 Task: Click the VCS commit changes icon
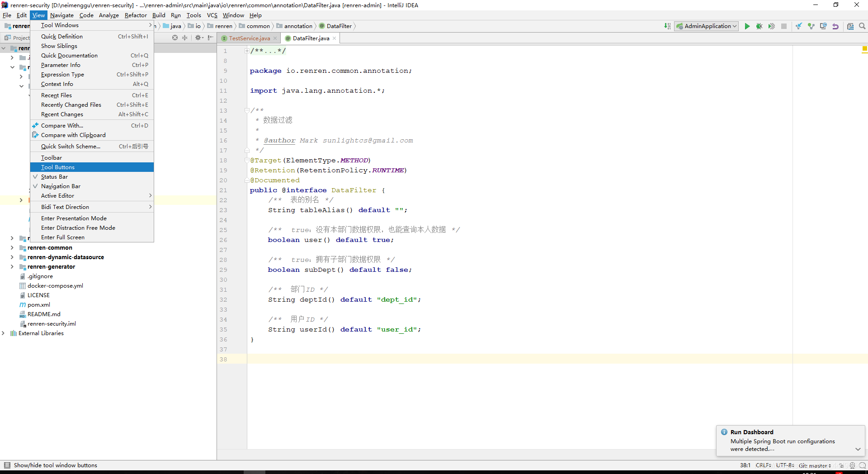pyautogui.click(x=811, y=26)
